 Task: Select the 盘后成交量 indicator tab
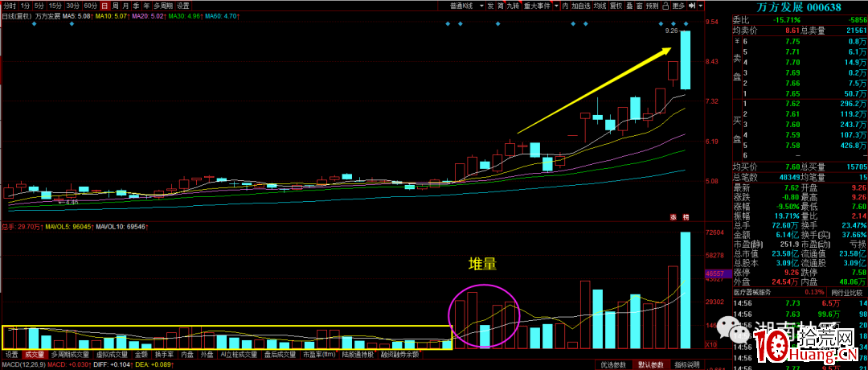point(280,354)
